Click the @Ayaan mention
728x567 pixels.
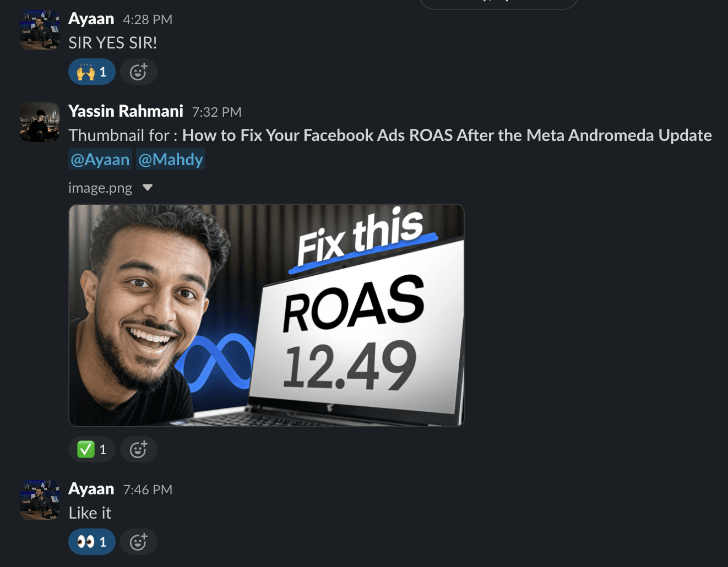pos(100,159)
